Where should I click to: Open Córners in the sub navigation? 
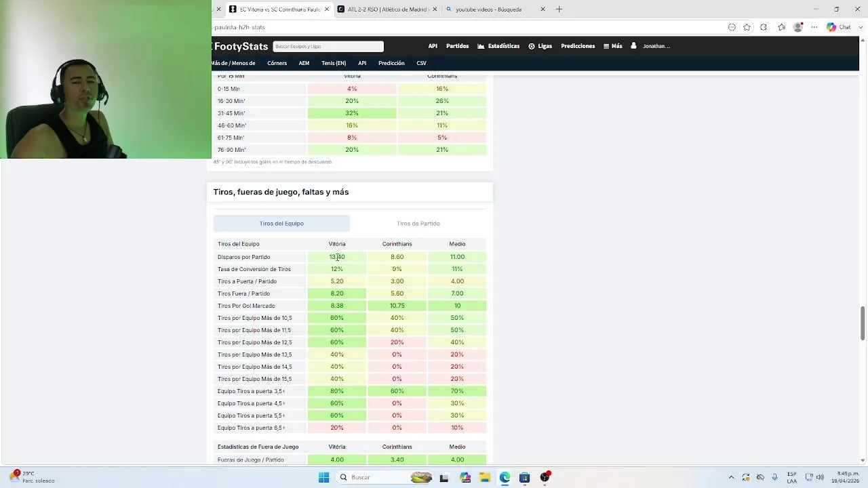click(277, 63)
